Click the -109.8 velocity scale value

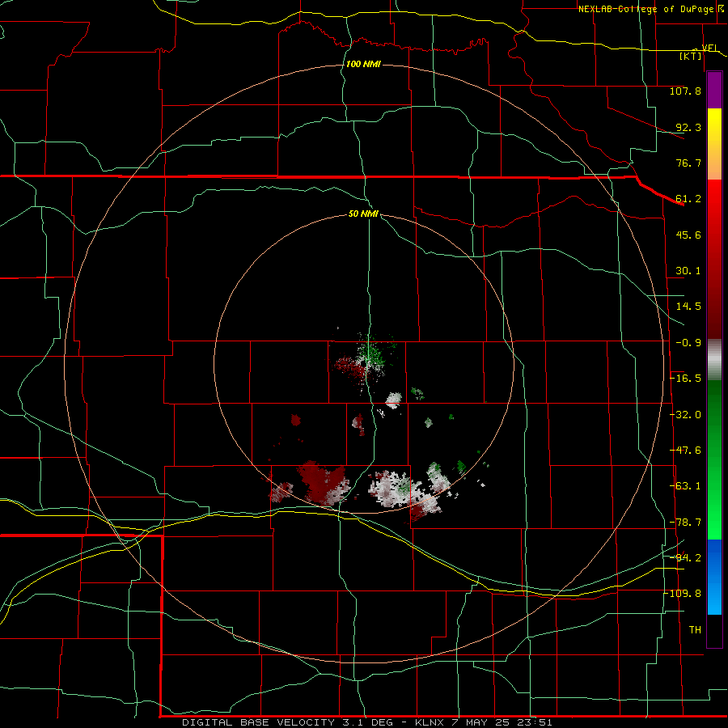[683, 594]
